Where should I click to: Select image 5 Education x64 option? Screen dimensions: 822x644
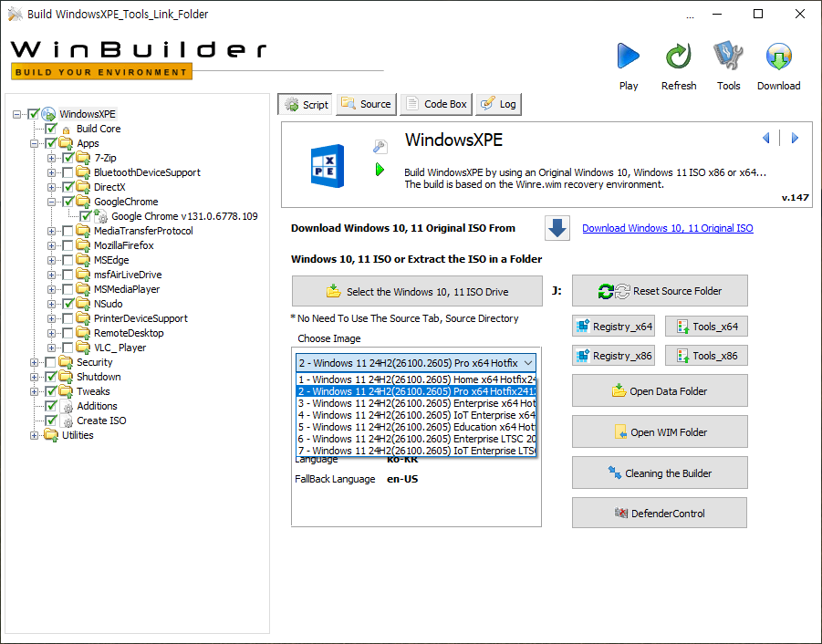coord(416,427)
